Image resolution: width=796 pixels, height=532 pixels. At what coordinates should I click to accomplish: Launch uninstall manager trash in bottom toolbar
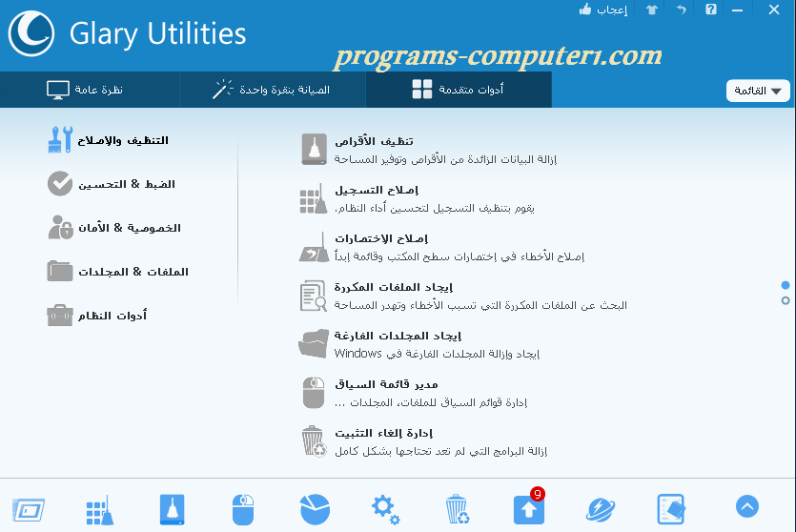(458, 510)
